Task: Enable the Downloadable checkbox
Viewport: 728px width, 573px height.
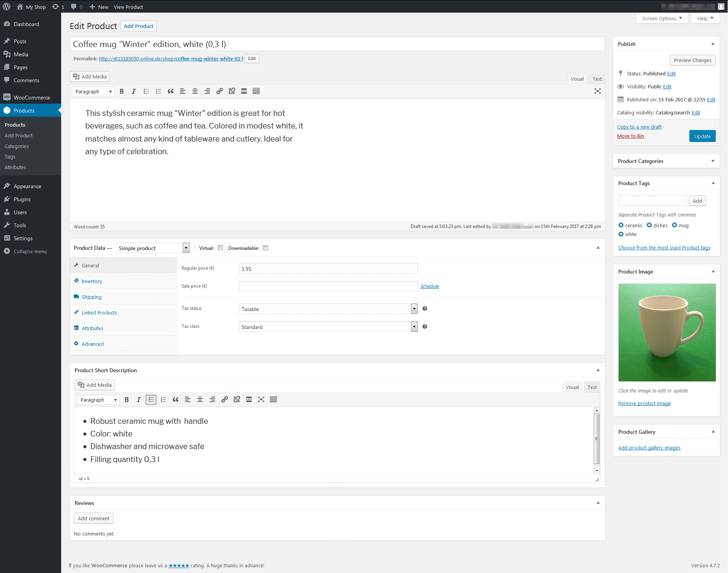Action: pos(265,248)
